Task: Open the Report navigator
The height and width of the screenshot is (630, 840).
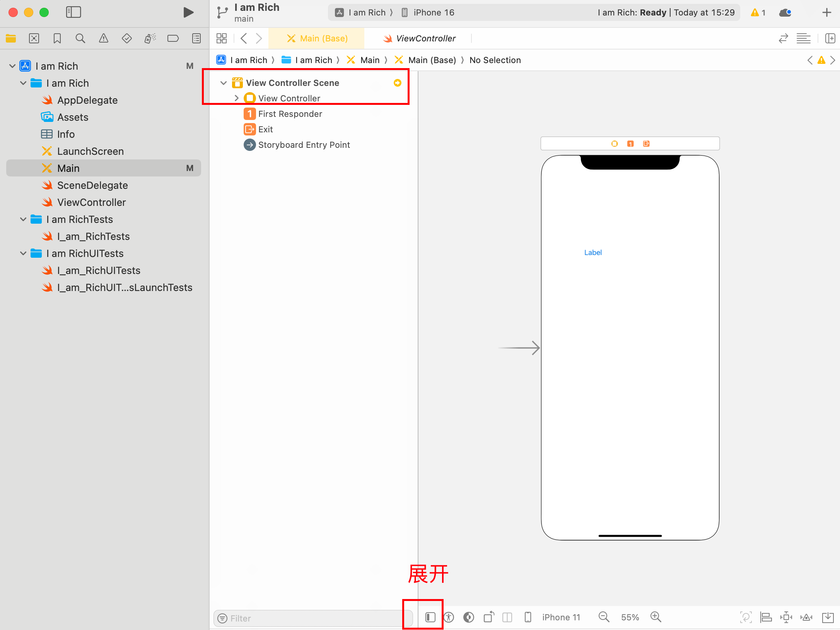Action: point(196,38)
